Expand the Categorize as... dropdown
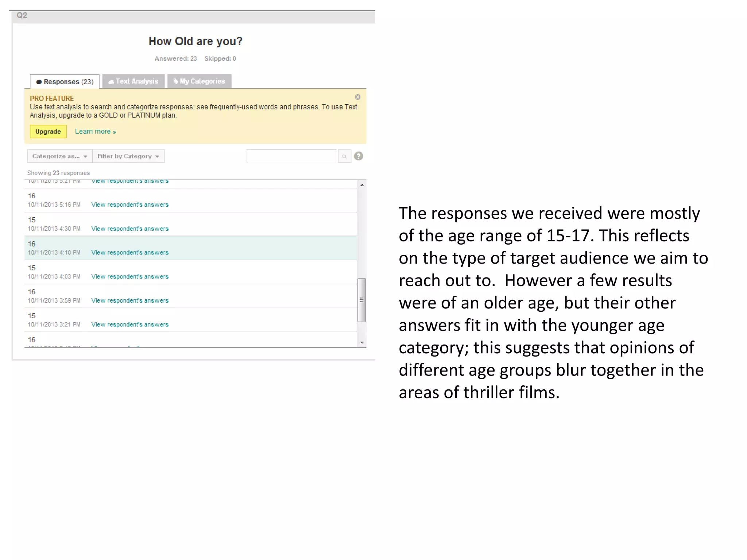The width and height of the screenshot is (747, 560). coord(59,156)
